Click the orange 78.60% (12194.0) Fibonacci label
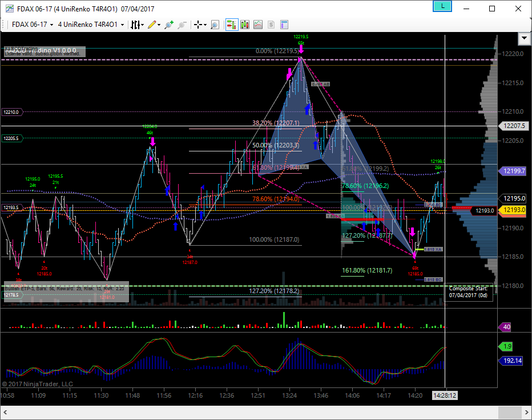Screen dimensions: 532x420 276,199
